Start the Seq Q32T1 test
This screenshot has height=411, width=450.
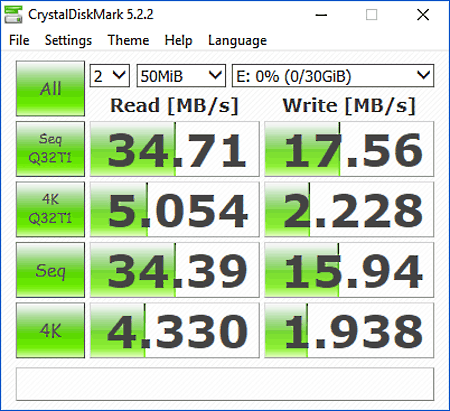[x=50, y=149]
